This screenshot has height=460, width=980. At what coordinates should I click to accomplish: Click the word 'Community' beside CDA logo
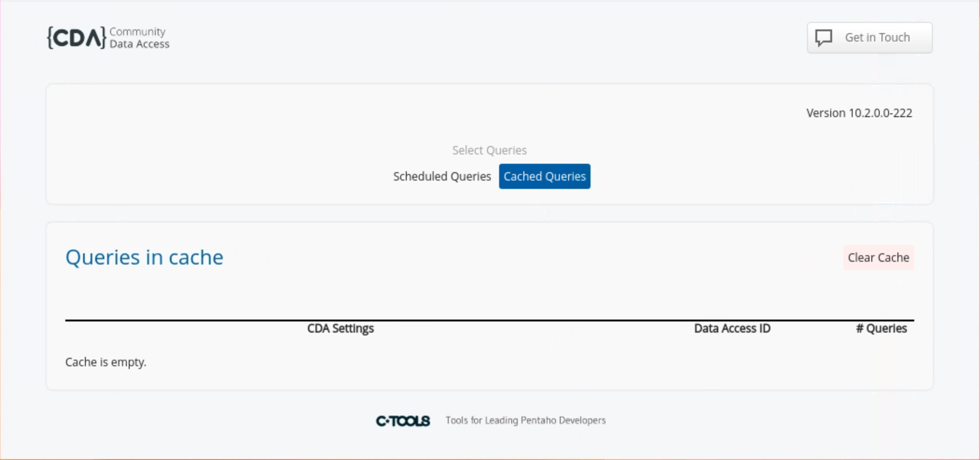coord(137,32)
